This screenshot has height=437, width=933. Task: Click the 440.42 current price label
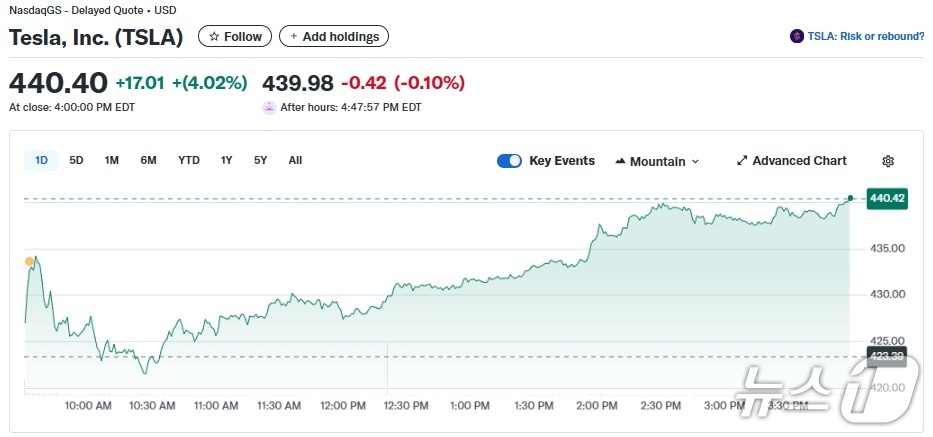(887, 199)
